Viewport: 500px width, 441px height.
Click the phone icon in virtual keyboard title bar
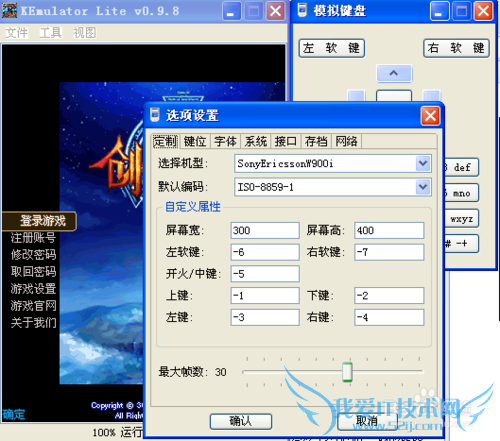302,10
